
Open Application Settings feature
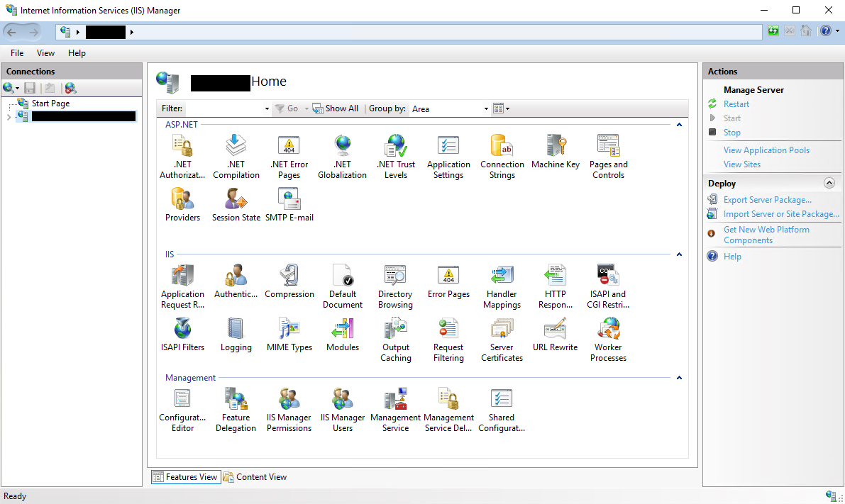[x=448, y=157]
